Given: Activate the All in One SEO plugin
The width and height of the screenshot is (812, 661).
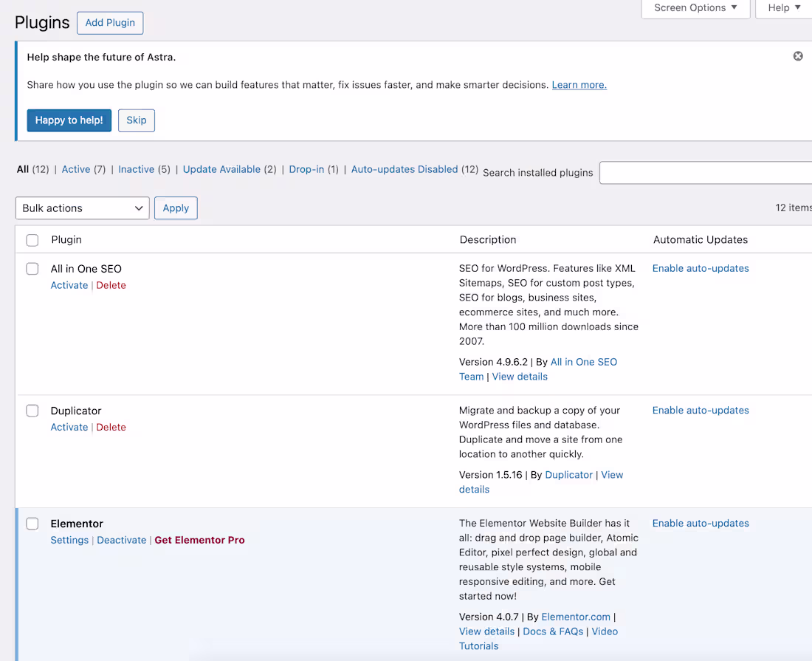Looking at the screenshot, I should 69,285.
